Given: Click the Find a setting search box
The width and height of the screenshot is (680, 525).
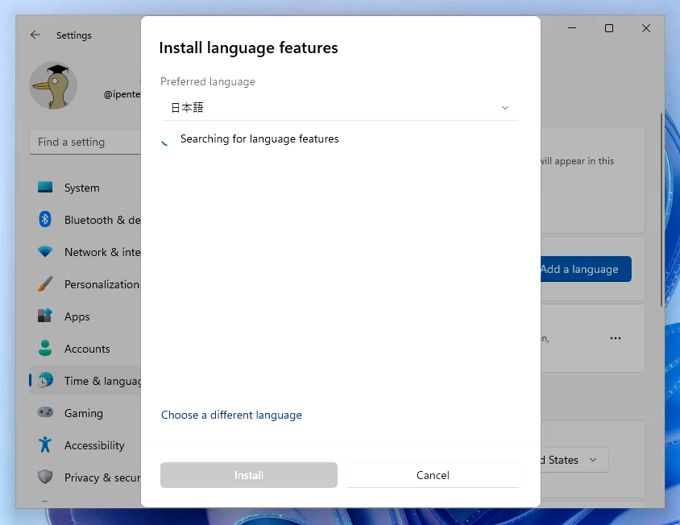Looking at the screenshot, I should click(85, 142).
